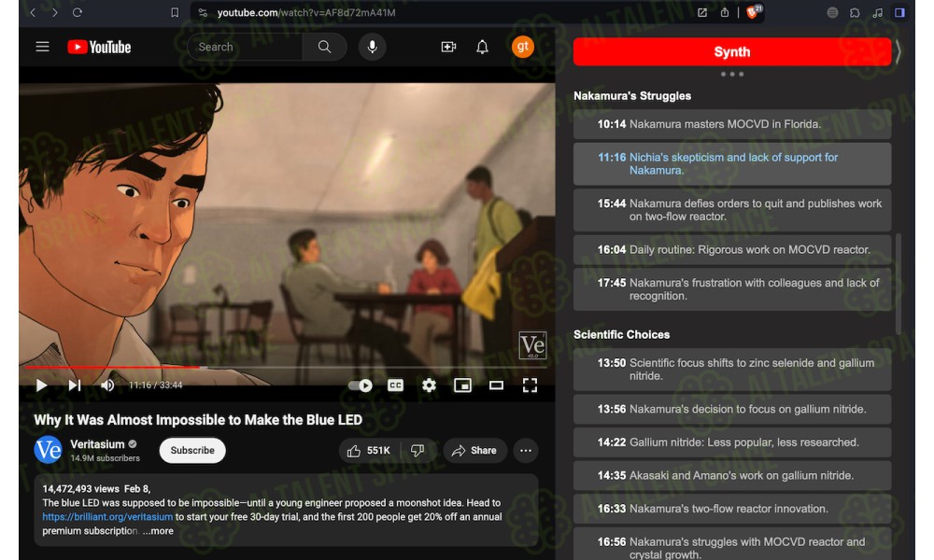Jump to 11:16 Nichia's skepticism entry

coord(732,163)
